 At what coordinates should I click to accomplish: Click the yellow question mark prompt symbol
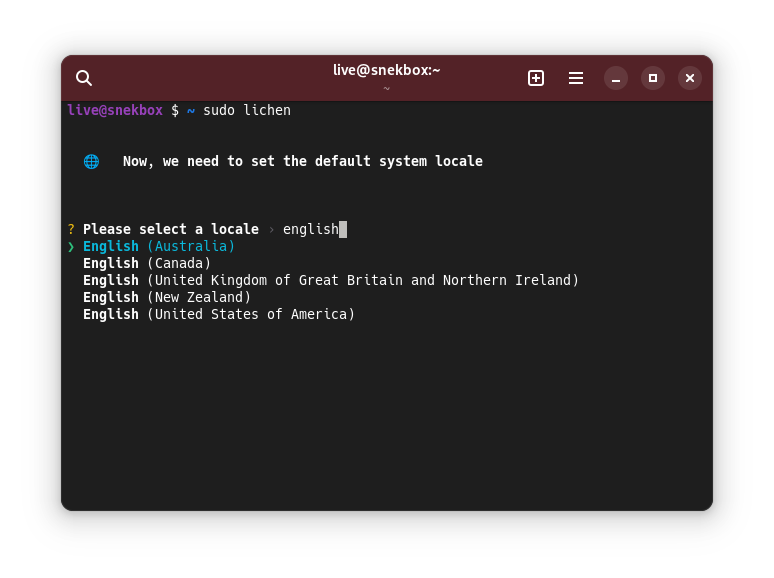pyautogui.click(x=71, y=230)
